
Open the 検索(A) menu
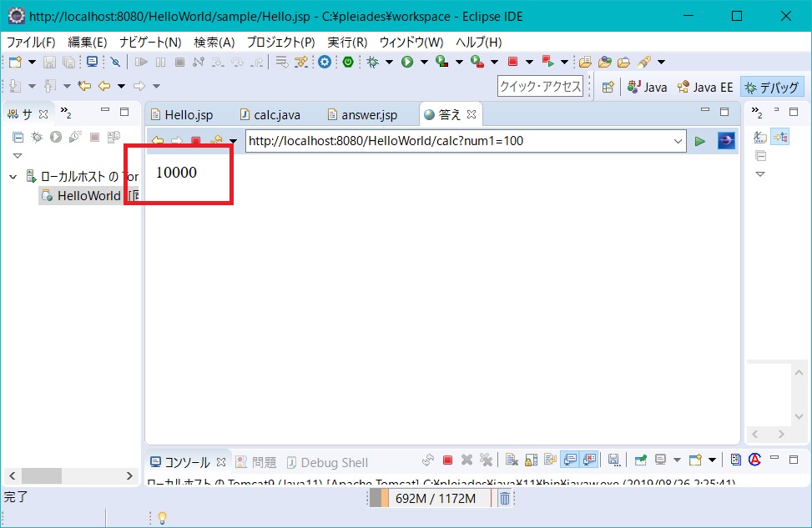click(214, 42)
